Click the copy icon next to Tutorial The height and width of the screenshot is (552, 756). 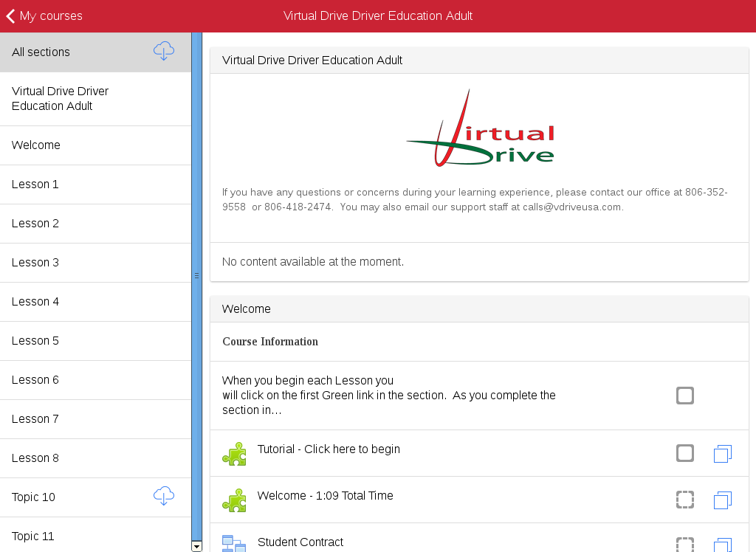click(x=722, y=454)
